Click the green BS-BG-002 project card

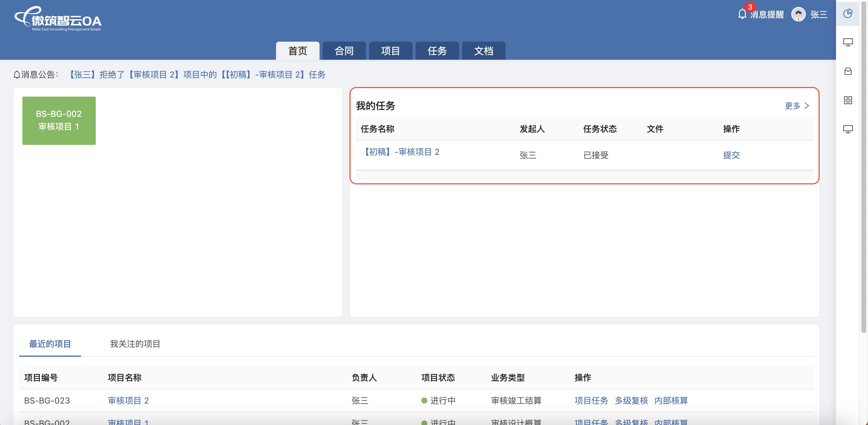[x=59, y=120]
